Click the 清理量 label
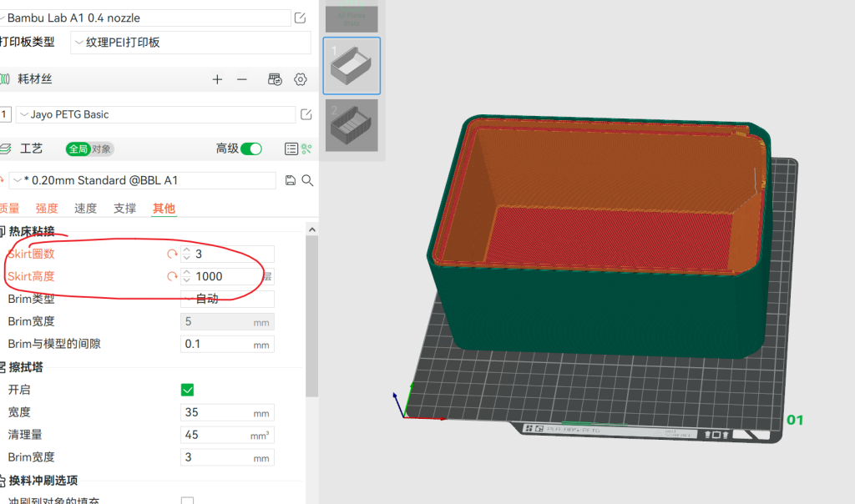This screenshot has height=504, width=855. [25, 435]
